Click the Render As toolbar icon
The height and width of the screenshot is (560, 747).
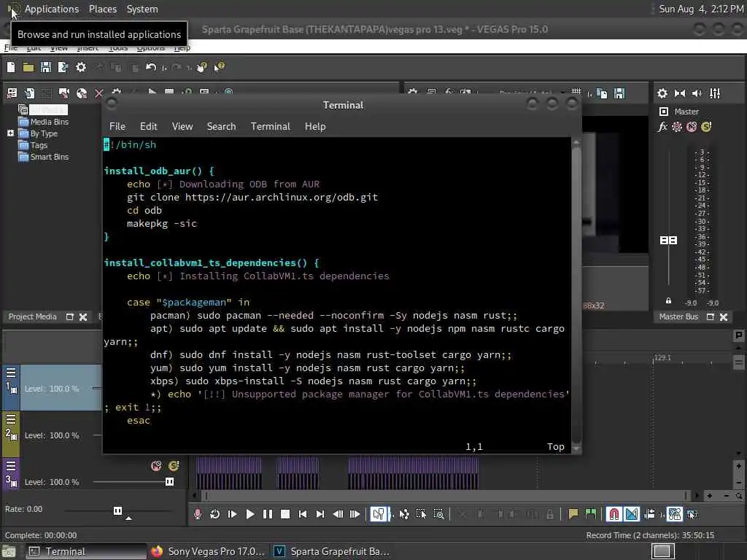coord(63,67)
